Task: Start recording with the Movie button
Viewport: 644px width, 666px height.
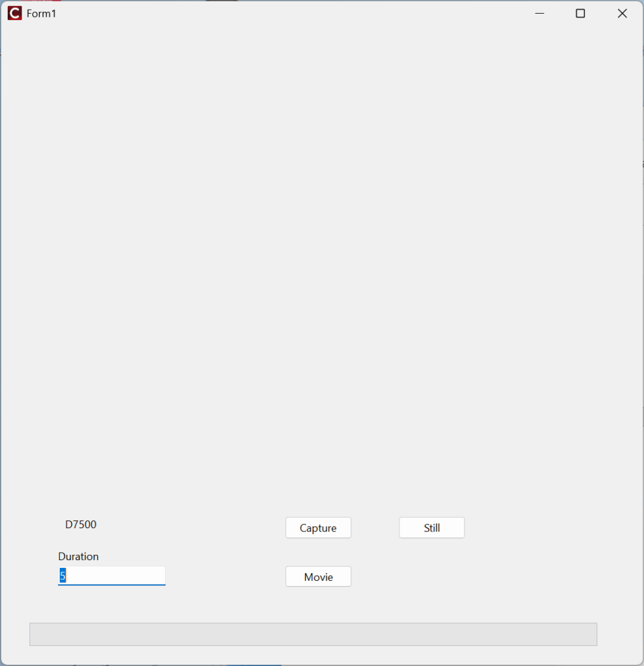Action: click(318, 577)
